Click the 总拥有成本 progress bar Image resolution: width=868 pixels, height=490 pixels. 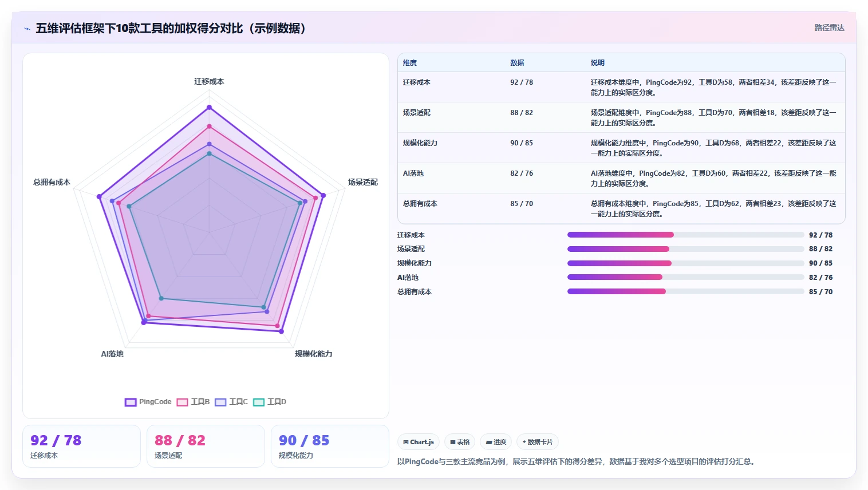(685, 291)
